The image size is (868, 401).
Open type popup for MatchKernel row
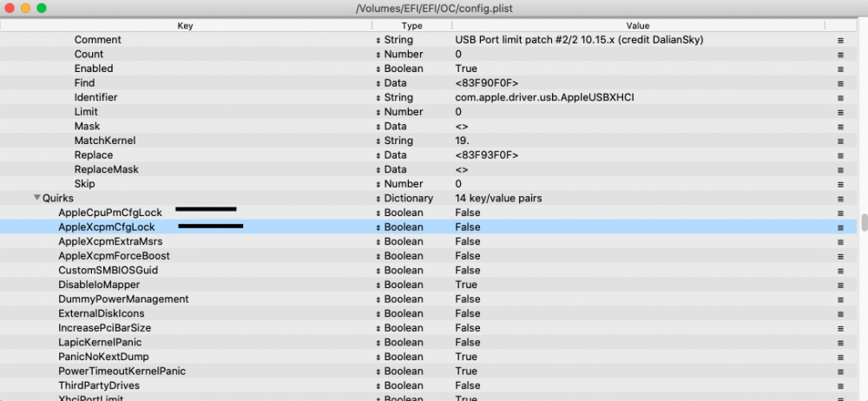pyautogui.click(x=378, y=141)
